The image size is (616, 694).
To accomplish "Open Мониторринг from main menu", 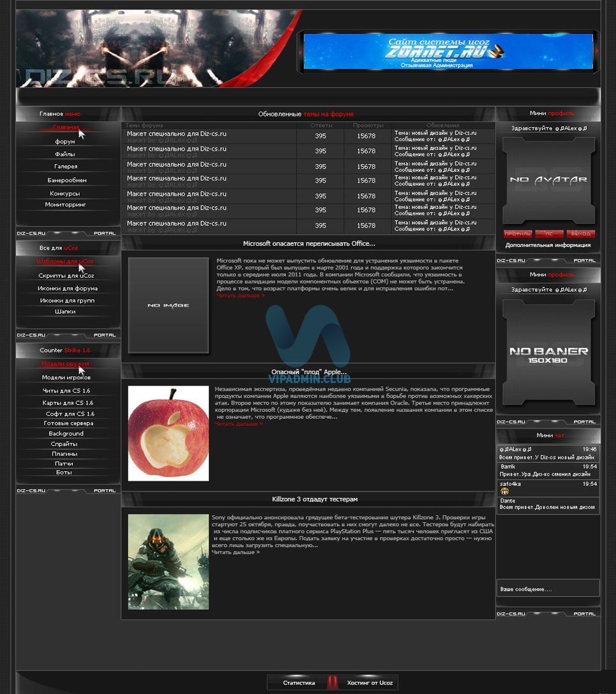I will (66, 204).
